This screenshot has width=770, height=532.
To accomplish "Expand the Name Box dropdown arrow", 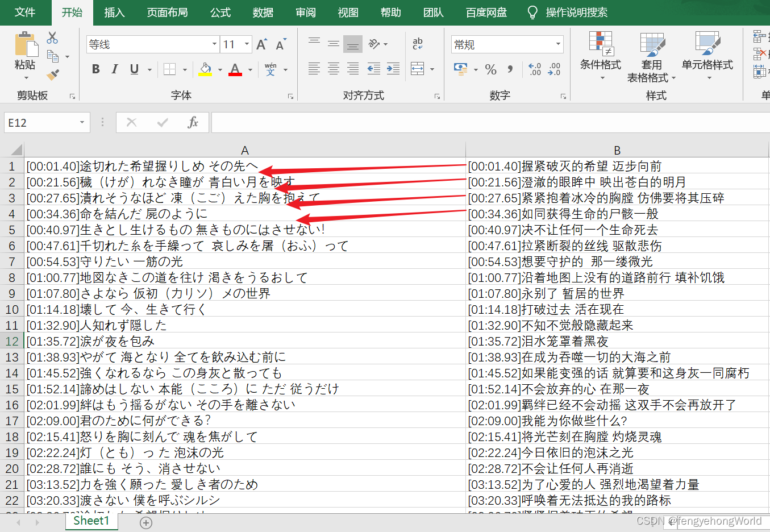I will [82, 123].
